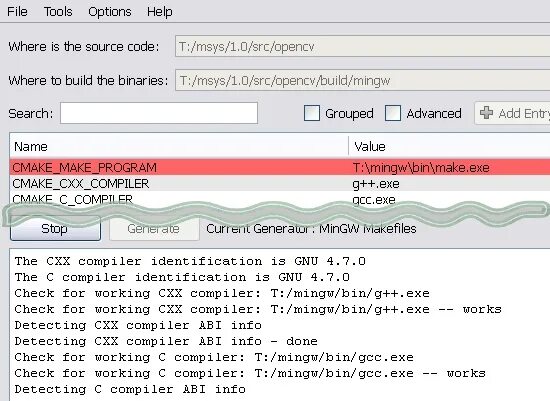This screenshot has width=550, height=401.
Task: Enable the Advanced checkbox
Action: coord(393,113)
